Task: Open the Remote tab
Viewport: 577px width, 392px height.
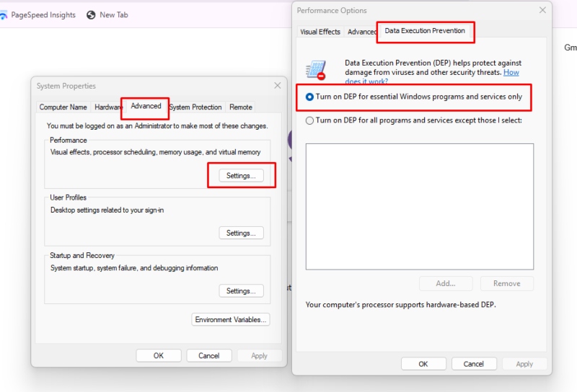Action: pos(241,107)
